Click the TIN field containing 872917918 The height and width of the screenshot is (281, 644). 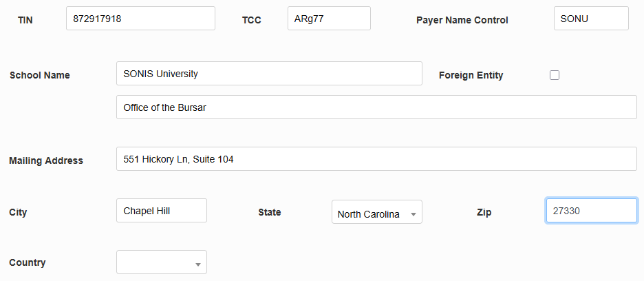140,19
